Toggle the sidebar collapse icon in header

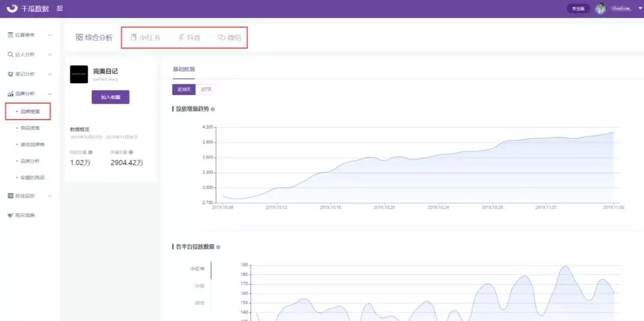click(x=60, y=8)
